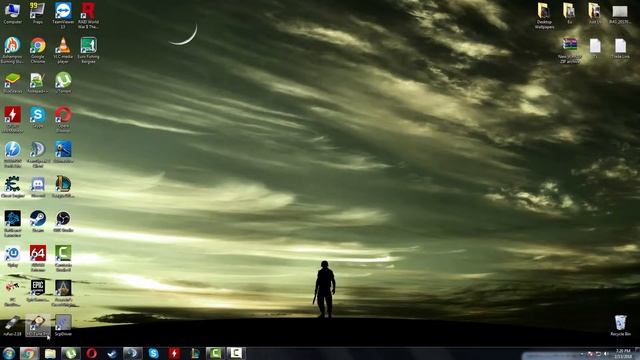Open the TeamViewer 13 shortcut

(63, 15)
